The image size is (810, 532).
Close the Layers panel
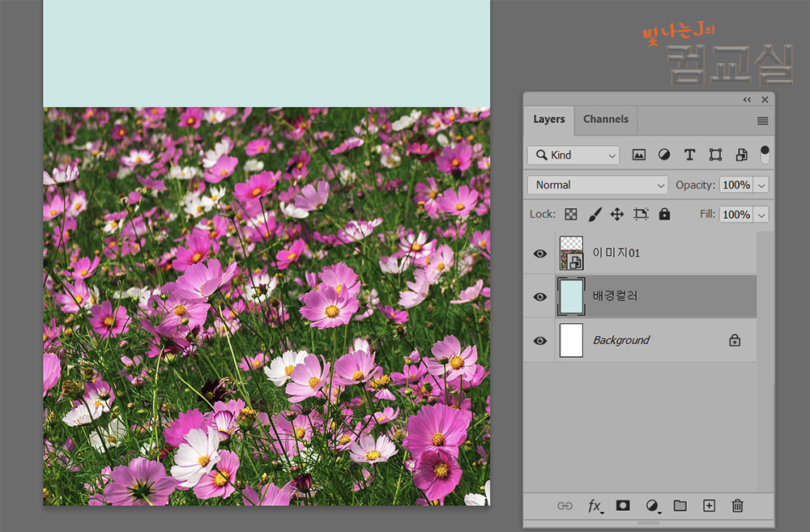tap(765, 100)
